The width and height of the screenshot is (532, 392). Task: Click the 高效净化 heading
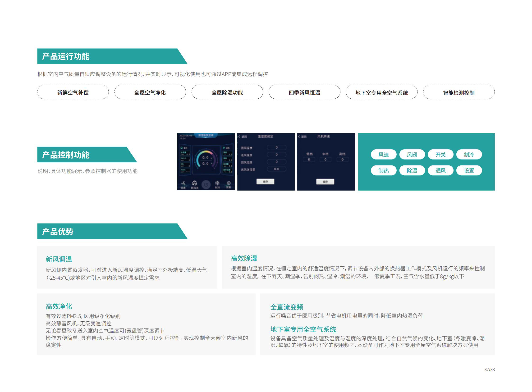click(x=59, y=306)
